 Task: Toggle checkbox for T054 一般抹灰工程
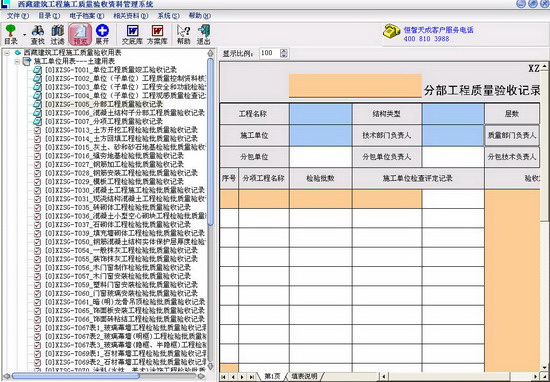(37, 250)
